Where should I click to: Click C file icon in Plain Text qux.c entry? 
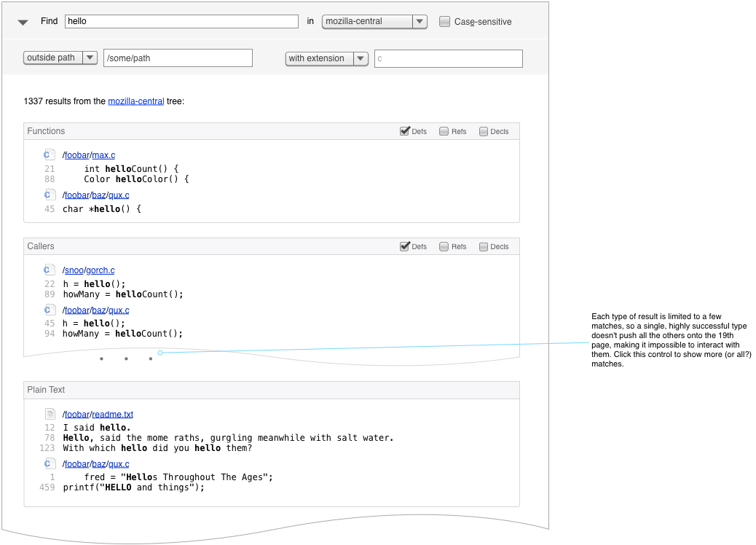(50, 463)
